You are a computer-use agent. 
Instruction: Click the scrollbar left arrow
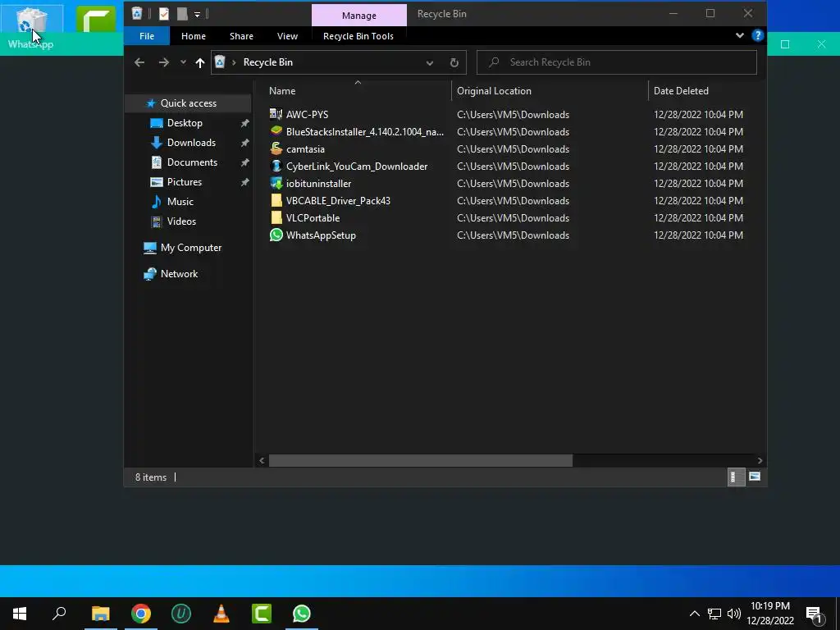tap(262, 460)
